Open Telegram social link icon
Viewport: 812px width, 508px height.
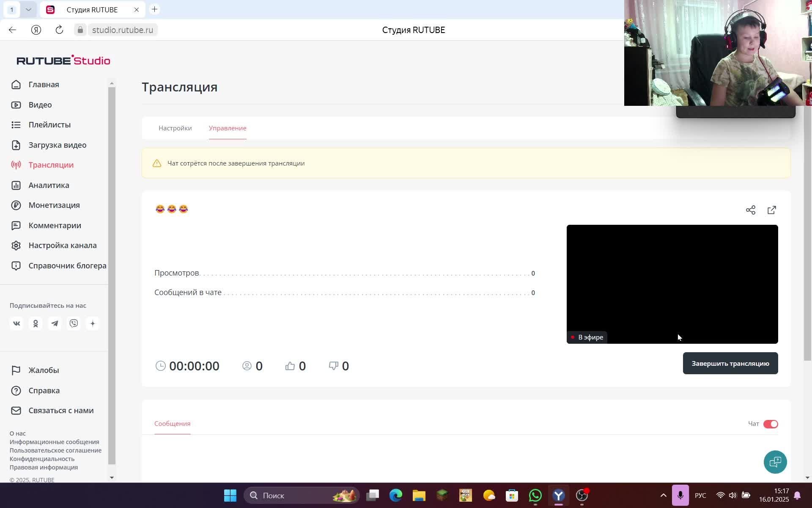coord(55,323)
